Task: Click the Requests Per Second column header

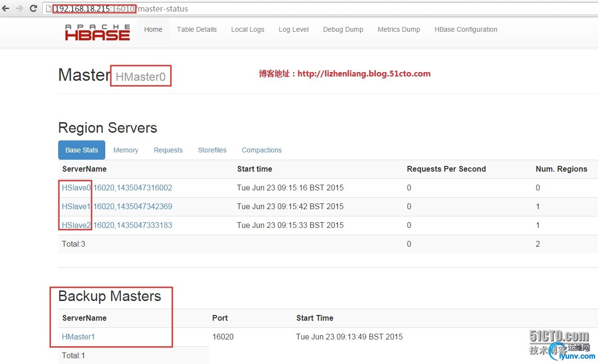Action: tap(446, 169)
